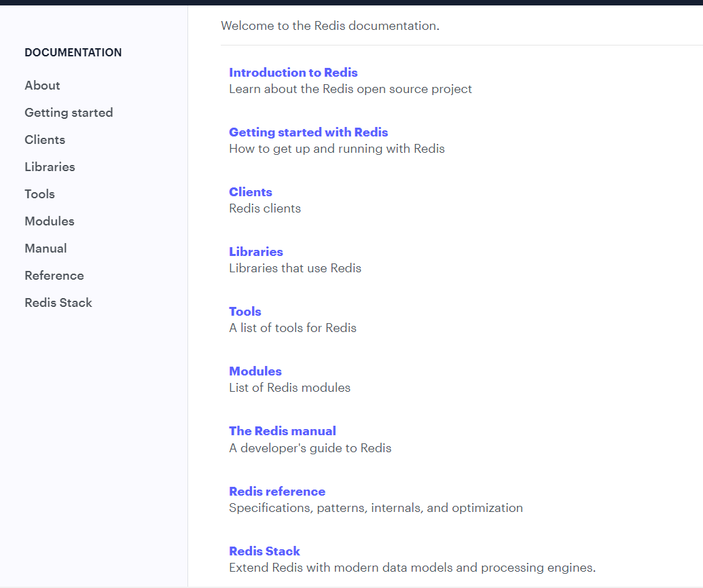Click 'Welcome to the Redis documentation.' text

pos(330,26)
